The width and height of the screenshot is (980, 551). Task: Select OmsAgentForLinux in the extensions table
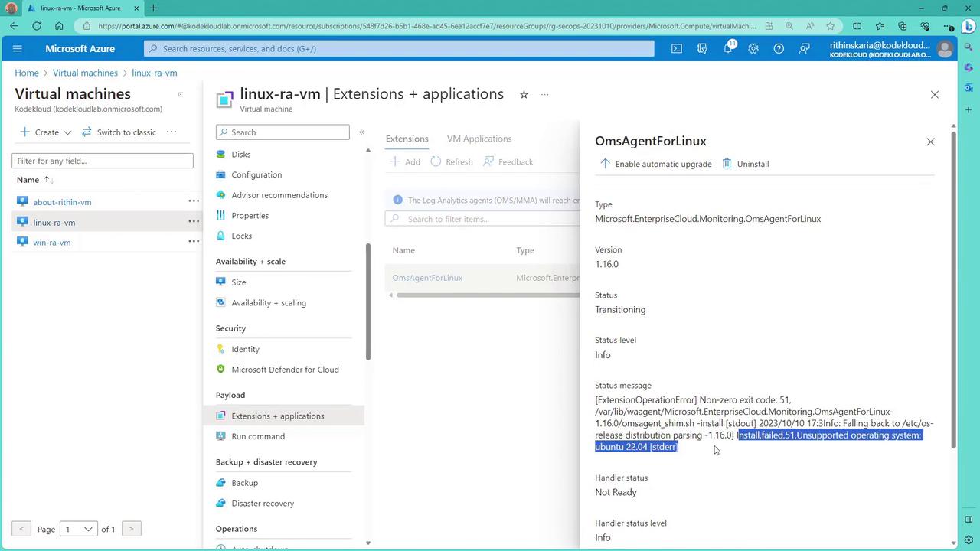tap(427, 278)
